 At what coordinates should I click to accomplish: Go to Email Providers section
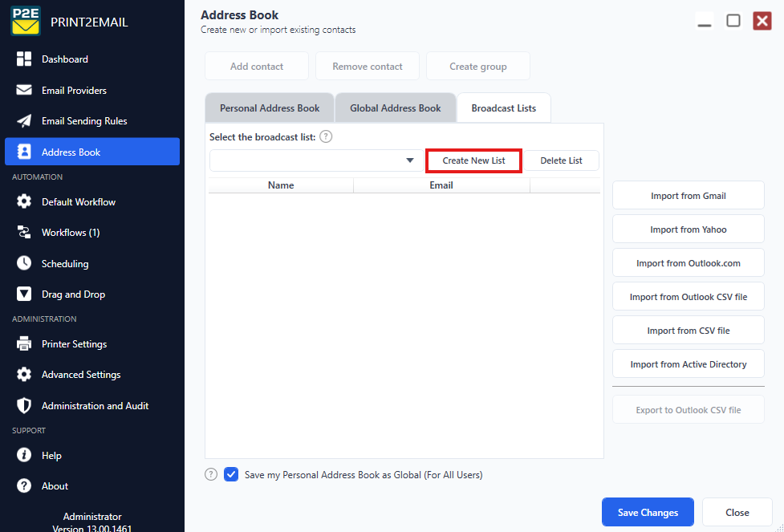pos(92,90)
